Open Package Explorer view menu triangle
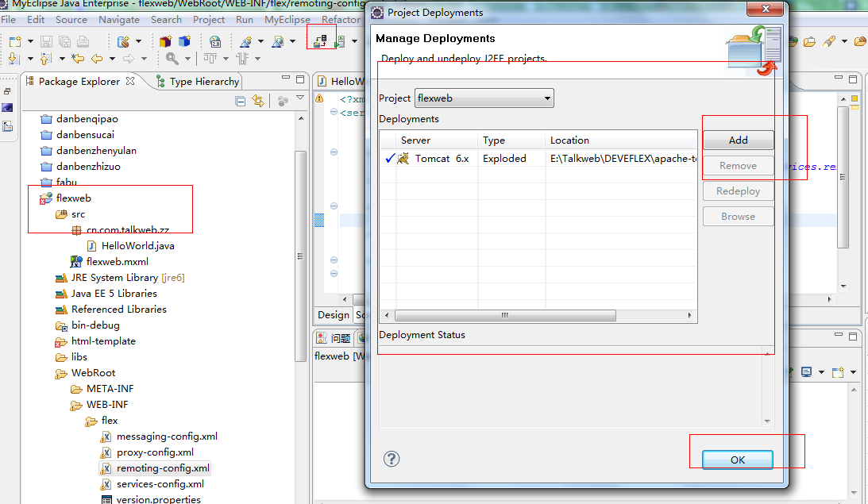 (x=300, y=98)
